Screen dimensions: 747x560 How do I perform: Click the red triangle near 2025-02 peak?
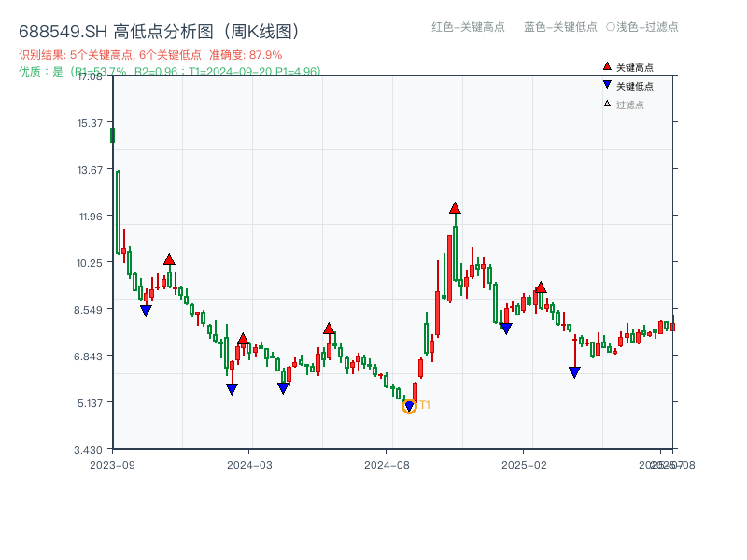coord(541,289)
